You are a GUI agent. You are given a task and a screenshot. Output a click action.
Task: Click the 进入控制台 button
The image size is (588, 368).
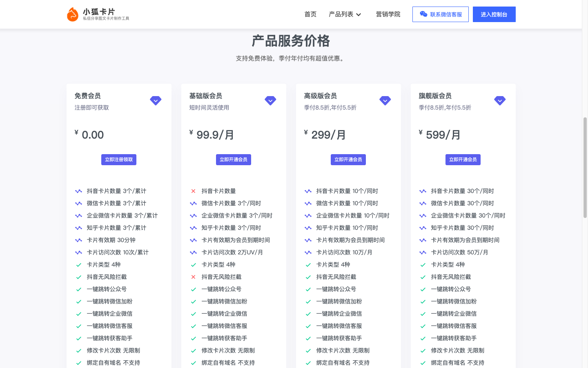point(494,14)
